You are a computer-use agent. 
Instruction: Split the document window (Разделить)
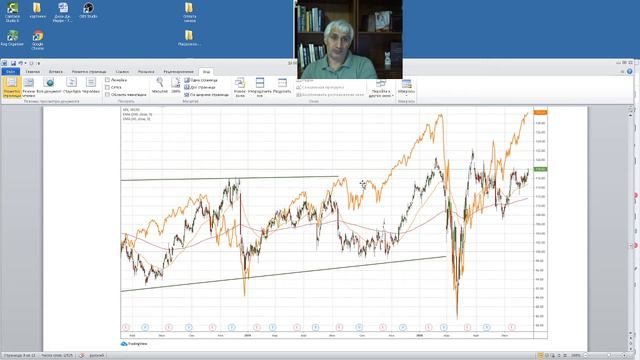[x=282, y=86]
